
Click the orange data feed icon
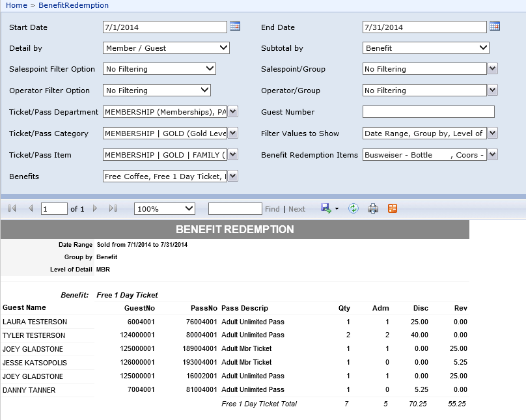click(x=393, y=208)
